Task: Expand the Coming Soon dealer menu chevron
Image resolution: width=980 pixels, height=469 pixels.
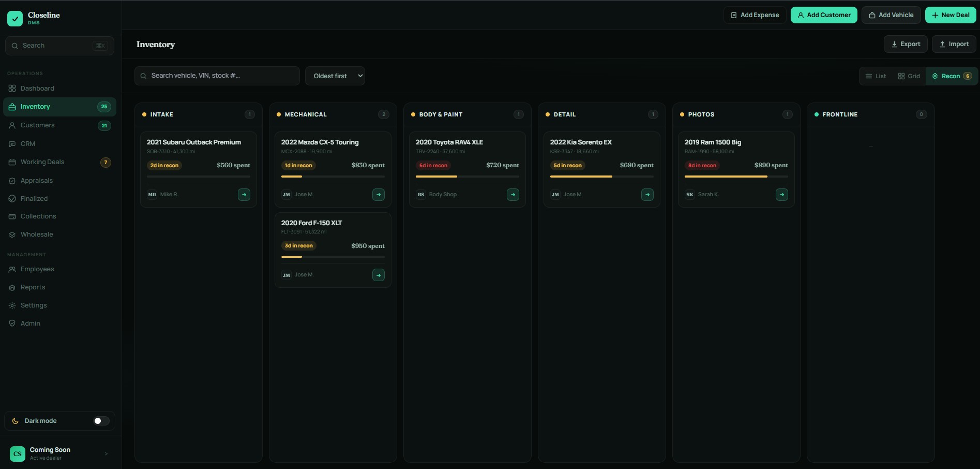Action: pos(106,454)
